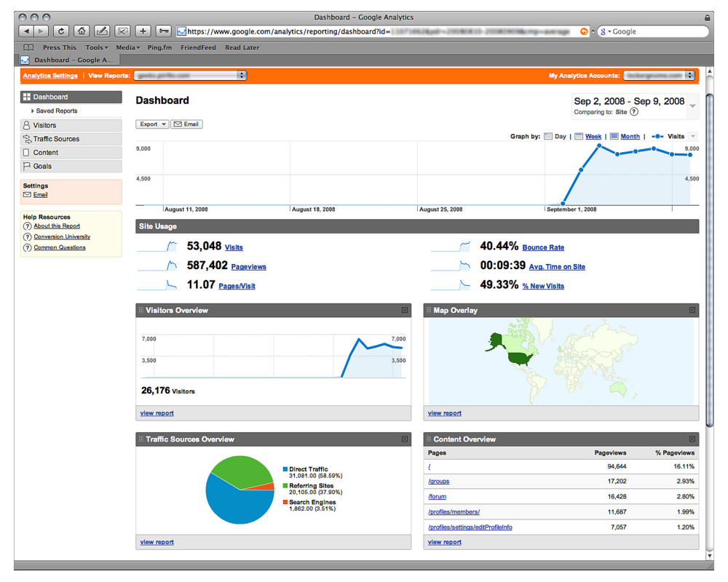The width and height of the screenshot is (728, 582).
Task: Click the United States on the map
Action: (520, 359)
